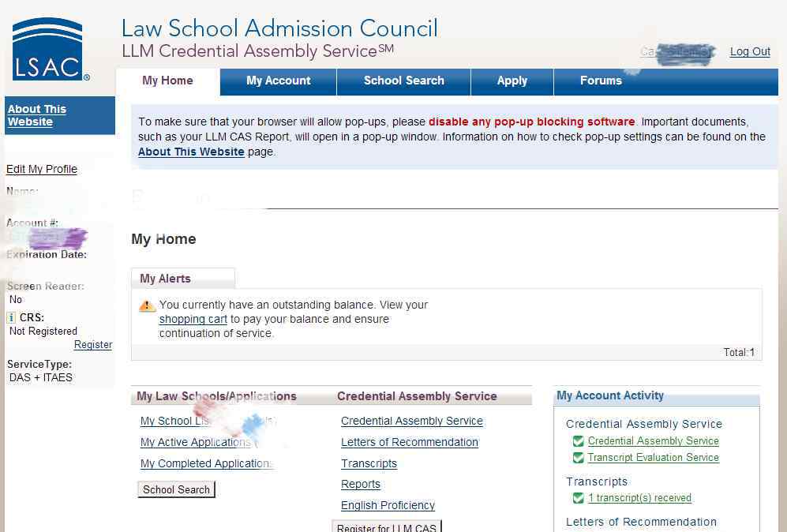787x532 pixels.
Task: Open About This Website sidebar link
Action: tap(37, 115)
